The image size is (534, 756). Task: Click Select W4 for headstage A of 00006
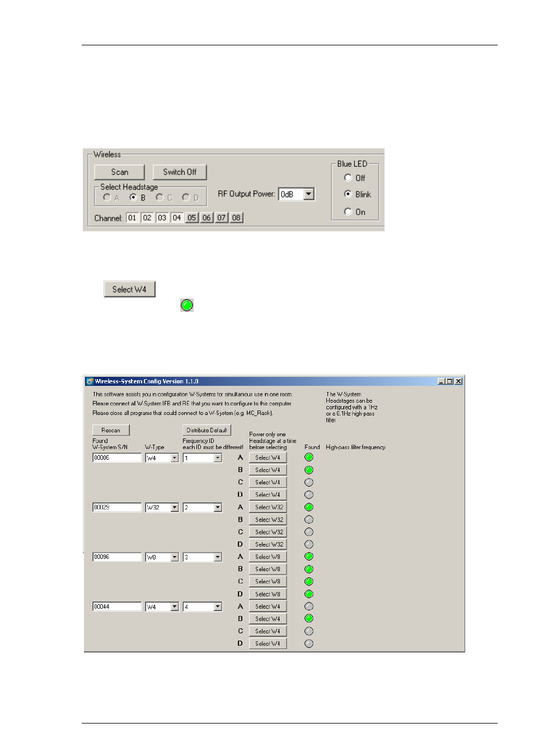point(268,458)
